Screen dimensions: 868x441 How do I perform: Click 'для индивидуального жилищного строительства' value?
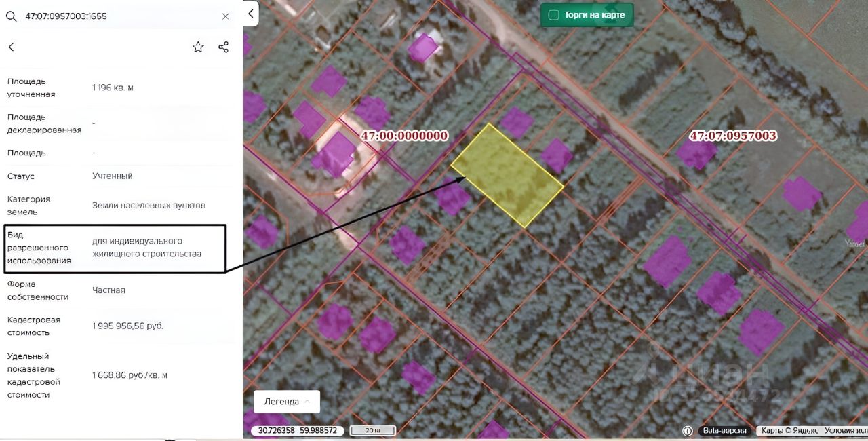147,248
